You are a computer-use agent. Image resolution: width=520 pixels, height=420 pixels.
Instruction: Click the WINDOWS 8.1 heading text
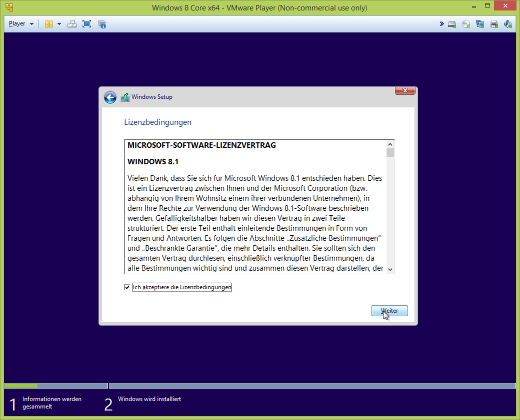click(153, 162)
